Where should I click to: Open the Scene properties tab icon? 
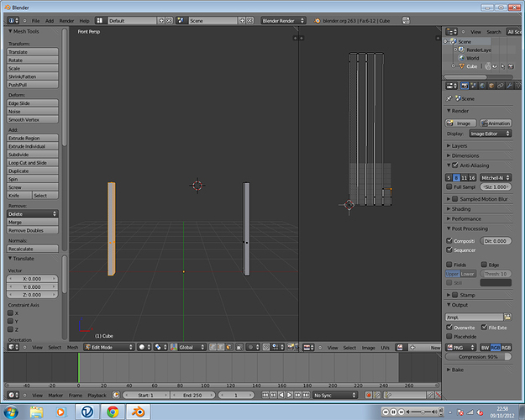[x=474, y=86]
